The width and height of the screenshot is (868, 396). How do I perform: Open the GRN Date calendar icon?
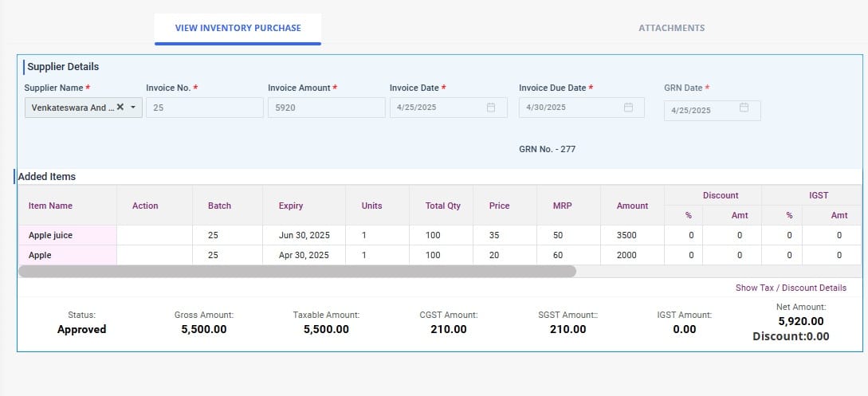coord(744,108)
